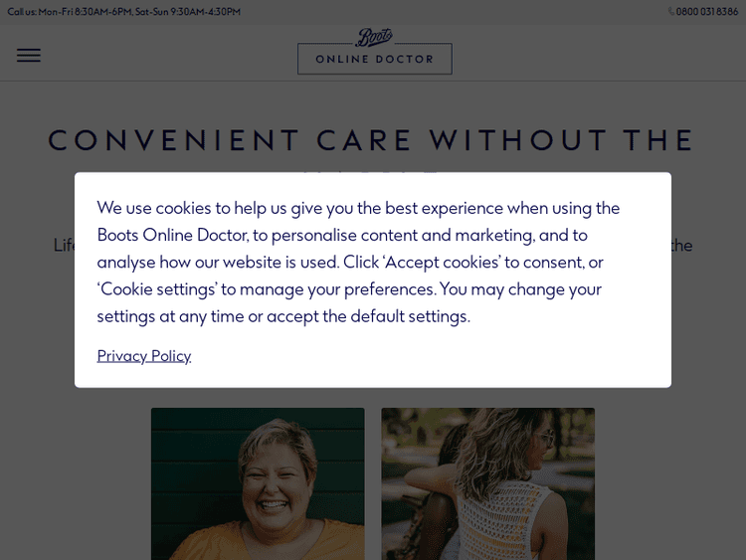Click the boxed ONLINE DOCTOR logo text
The width and height of the screenshot is (746, 560).
(375, 60)
